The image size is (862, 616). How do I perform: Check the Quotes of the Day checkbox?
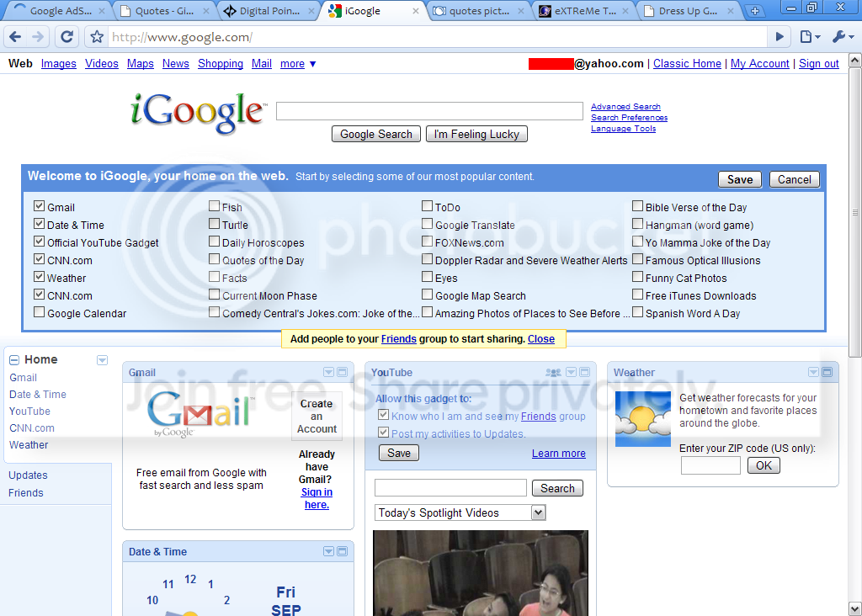click(x=215, y=259)
